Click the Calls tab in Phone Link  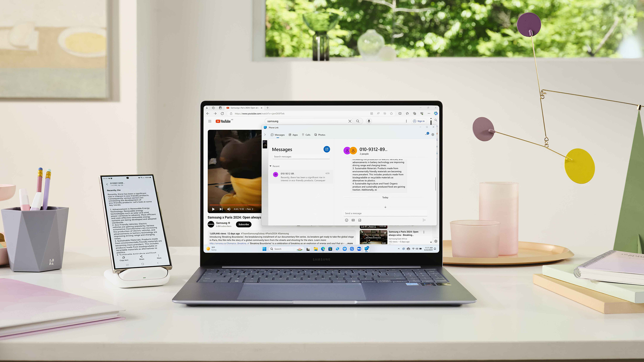pyautogui.click(x=307, y=135)
